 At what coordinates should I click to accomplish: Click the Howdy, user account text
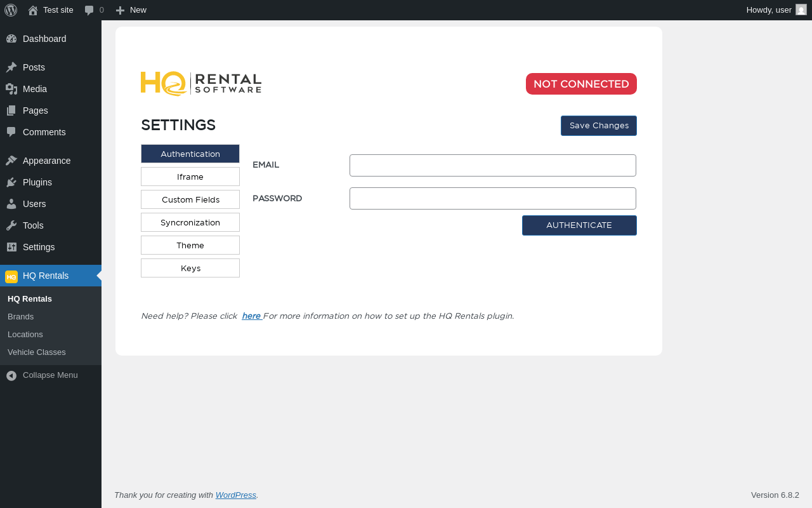tap(769, 10)
